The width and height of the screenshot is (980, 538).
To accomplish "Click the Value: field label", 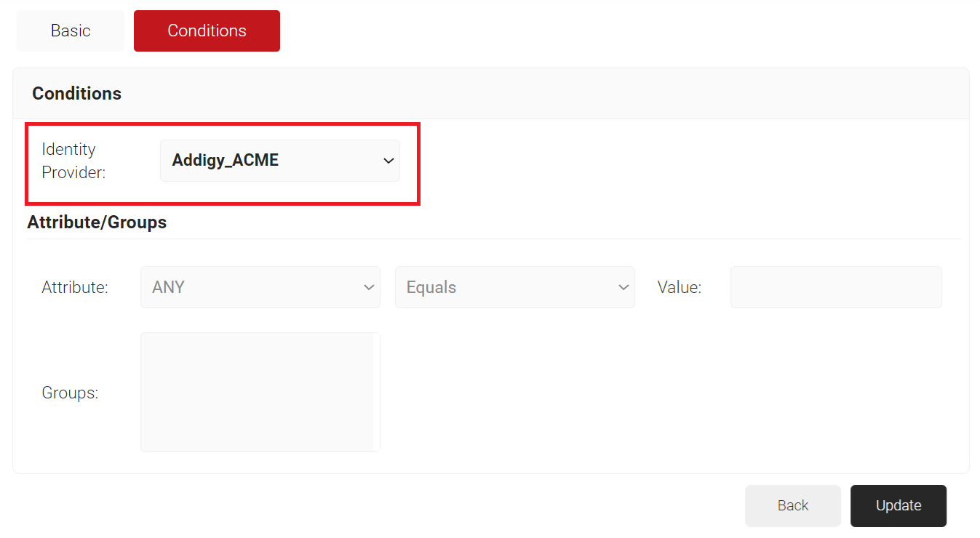I will click(680, 287).
